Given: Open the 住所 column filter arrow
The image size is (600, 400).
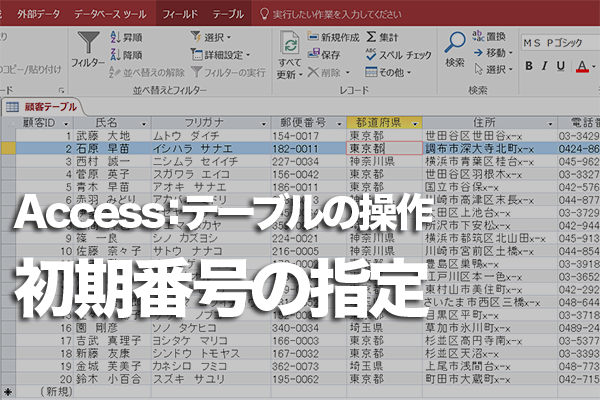Looking at the screenshot, I should click(x=550, y=124).
